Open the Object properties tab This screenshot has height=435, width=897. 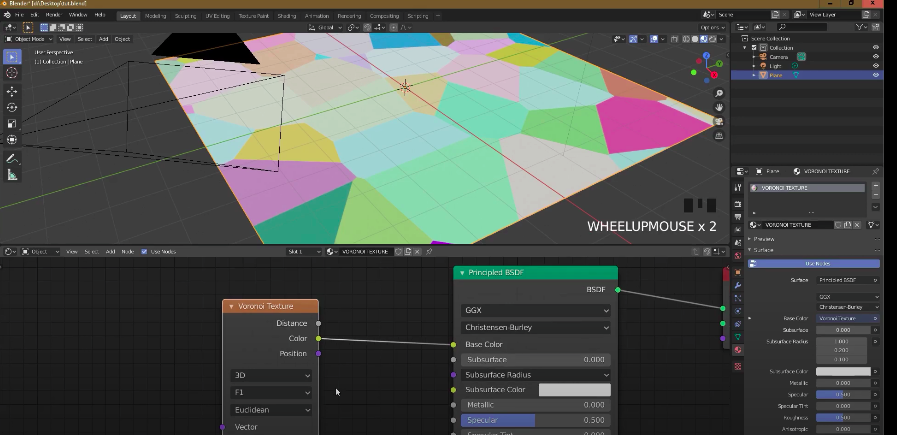pos(738,272)
